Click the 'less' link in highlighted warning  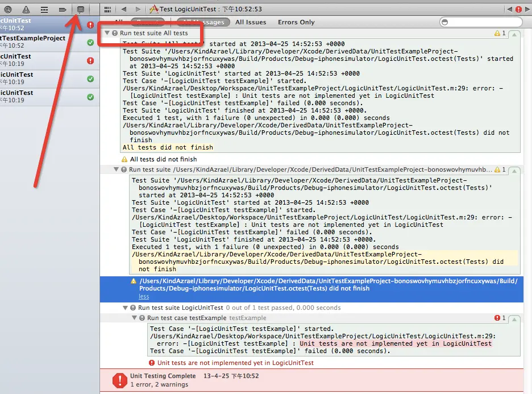(x=144, y=296)
